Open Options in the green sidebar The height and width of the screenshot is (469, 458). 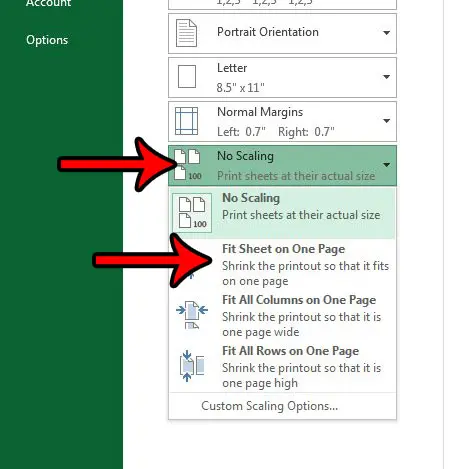(x=47, y=40)
